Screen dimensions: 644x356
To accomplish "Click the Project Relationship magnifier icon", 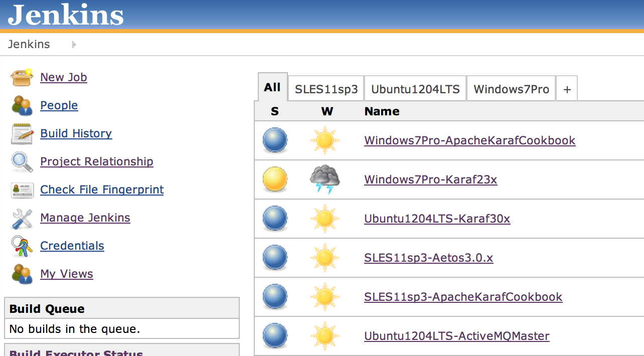I will (x=22, y=161).
